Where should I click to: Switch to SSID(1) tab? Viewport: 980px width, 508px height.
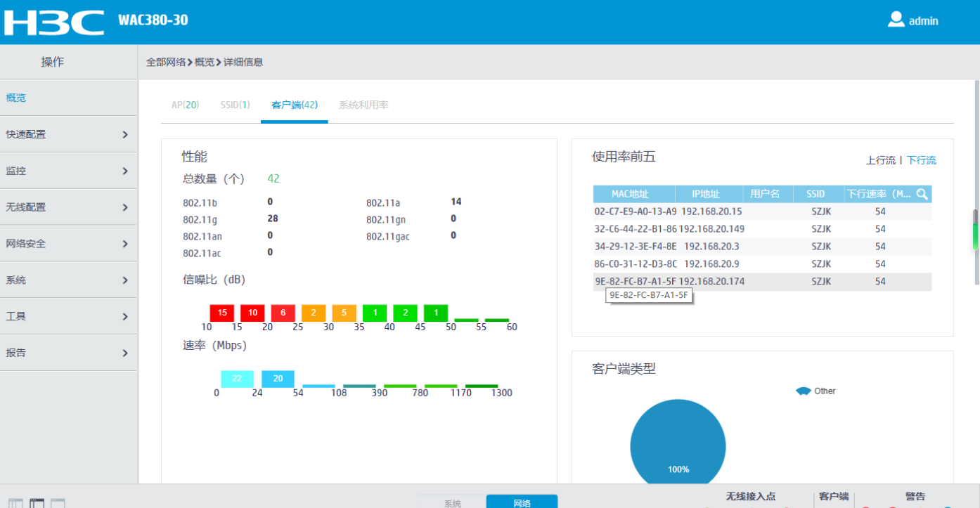[235, 105]
